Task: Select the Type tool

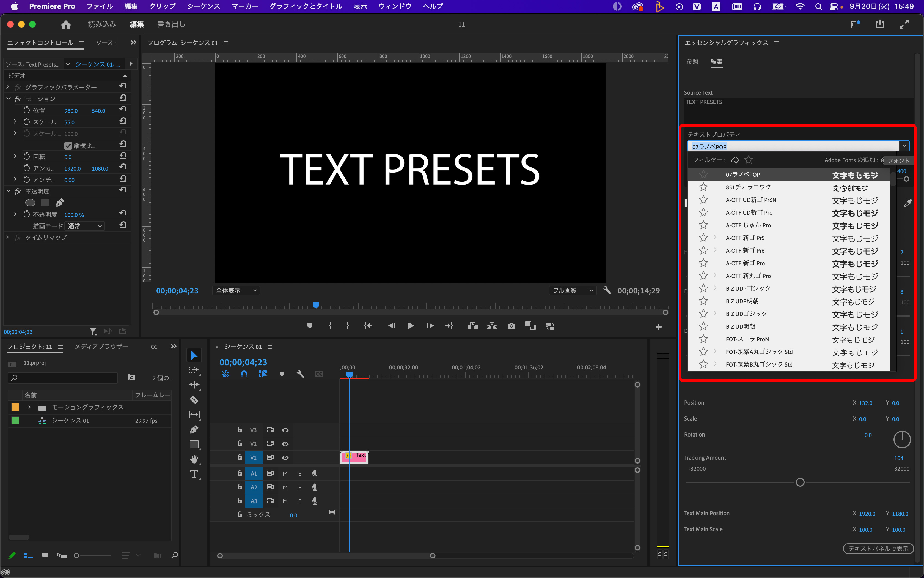Action: pyautogui.click(x=194, y=474)
